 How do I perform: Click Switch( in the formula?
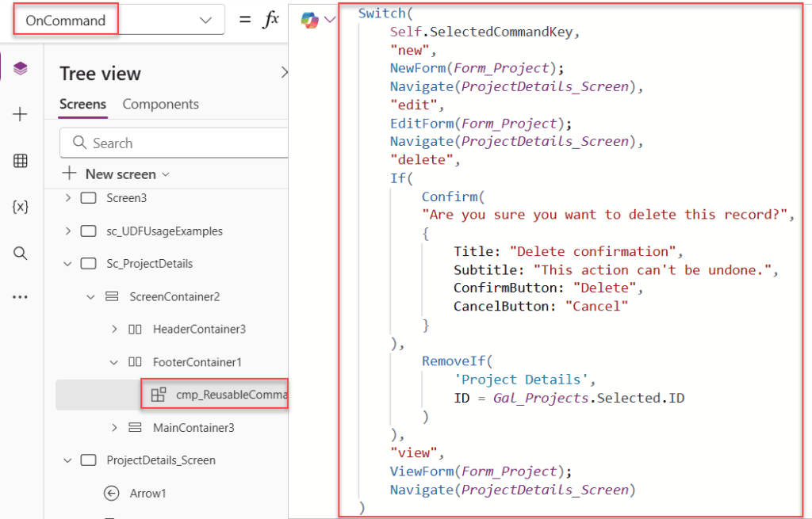[x=385, y=13]
